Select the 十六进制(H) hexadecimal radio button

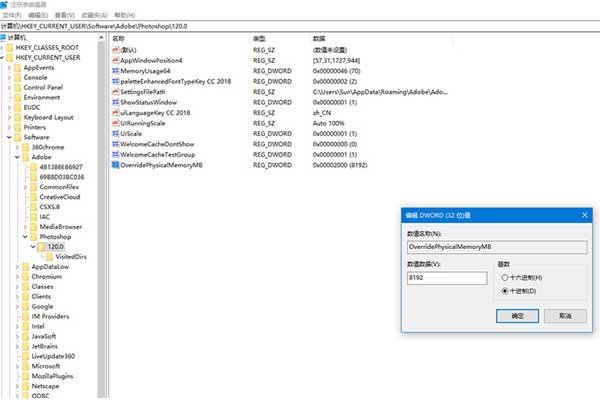(x=505, y=278)
